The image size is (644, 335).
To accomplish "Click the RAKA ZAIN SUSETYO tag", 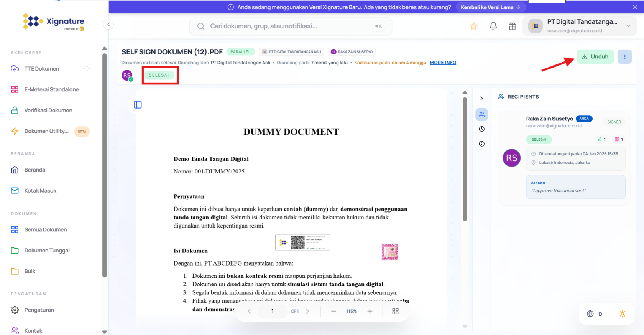I will point(352,52).
